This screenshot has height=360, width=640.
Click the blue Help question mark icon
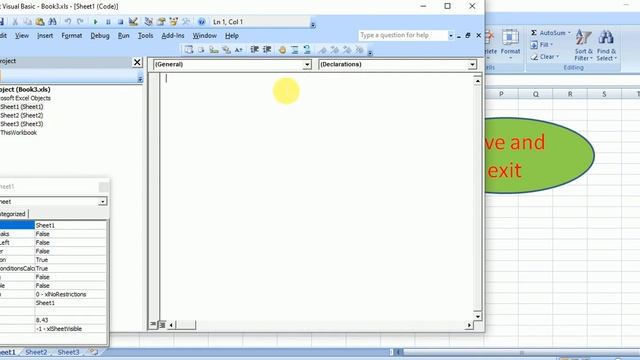coord(202,22)
